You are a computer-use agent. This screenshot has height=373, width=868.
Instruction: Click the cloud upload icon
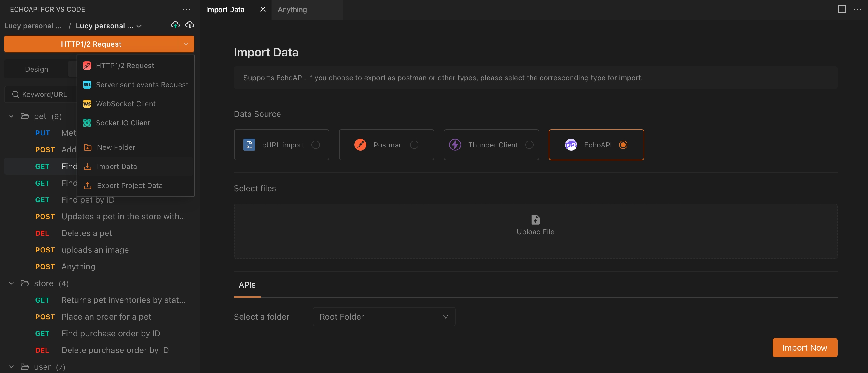[175, 25]
